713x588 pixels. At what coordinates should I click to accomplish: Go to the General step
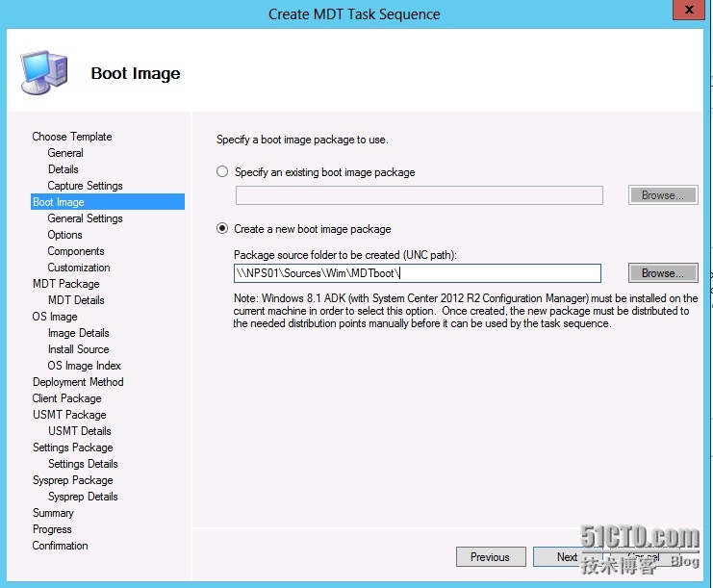coord(65,153)
